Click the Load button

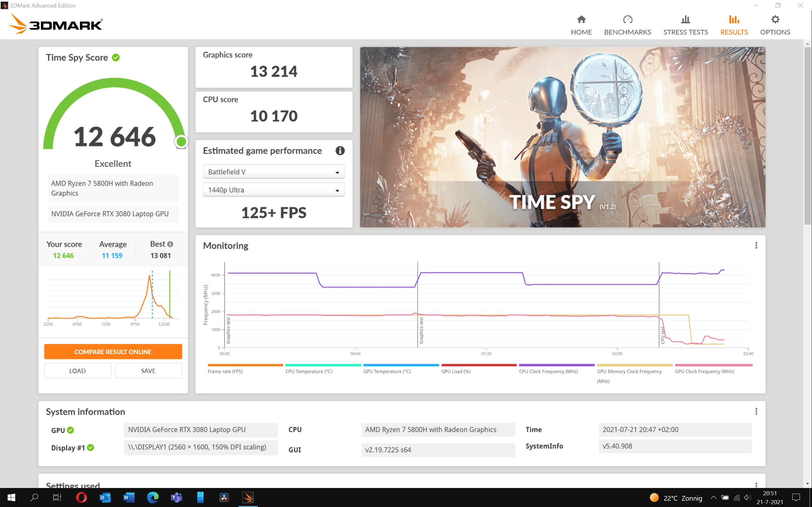[77, 371]
